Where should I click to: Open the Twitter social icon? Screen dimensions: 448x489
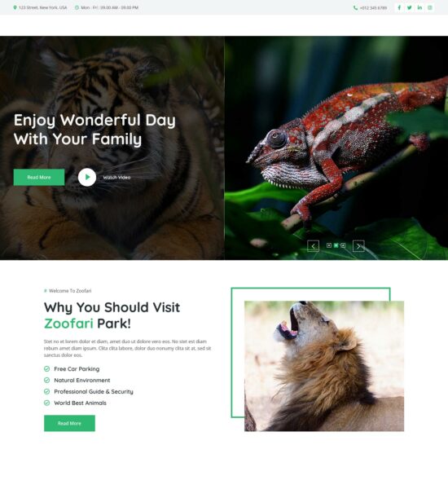(410, 8)
